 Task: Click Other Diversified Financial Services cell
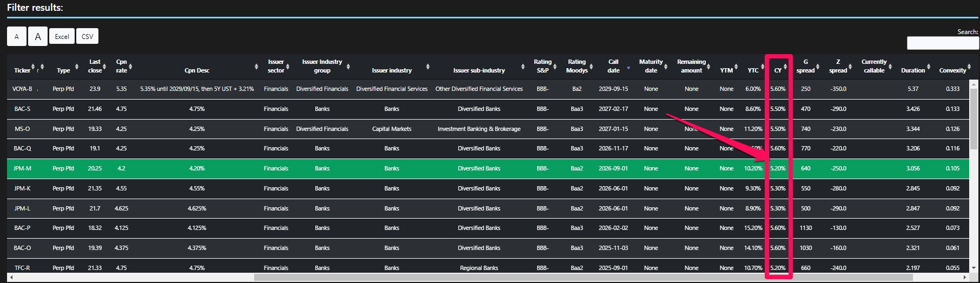coord(479,89)
